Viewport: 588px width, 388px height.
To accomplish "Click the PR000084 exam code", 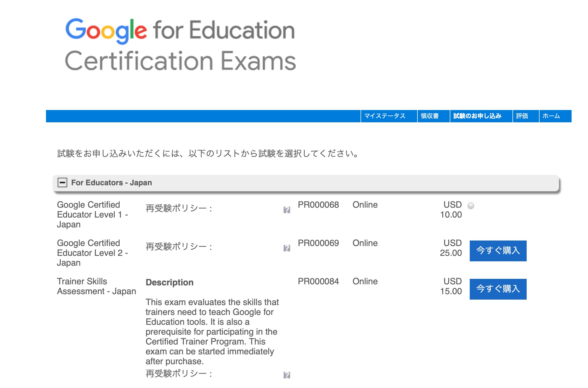I will point(318,281).
